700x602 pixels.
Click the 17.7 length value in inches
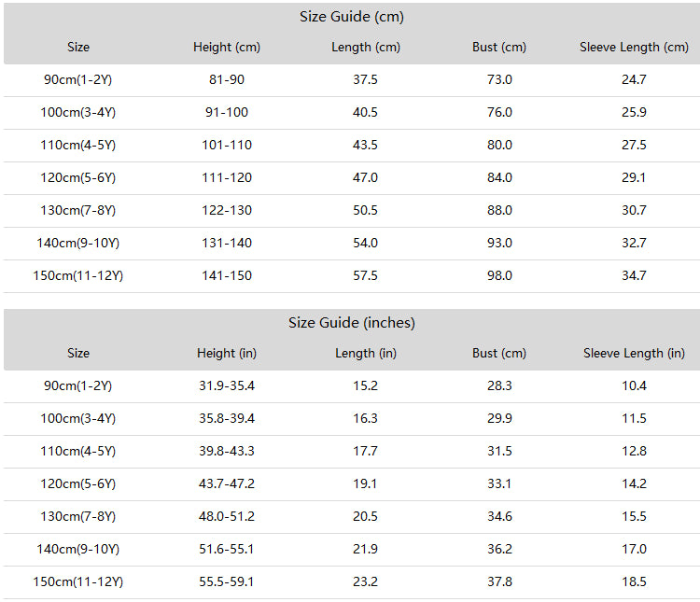(x=365, y=451)
